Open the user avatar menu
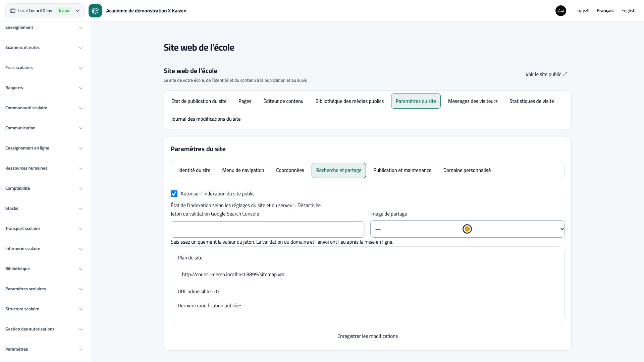The height and width of the screenshot is (362, 644). pos(561,11)
